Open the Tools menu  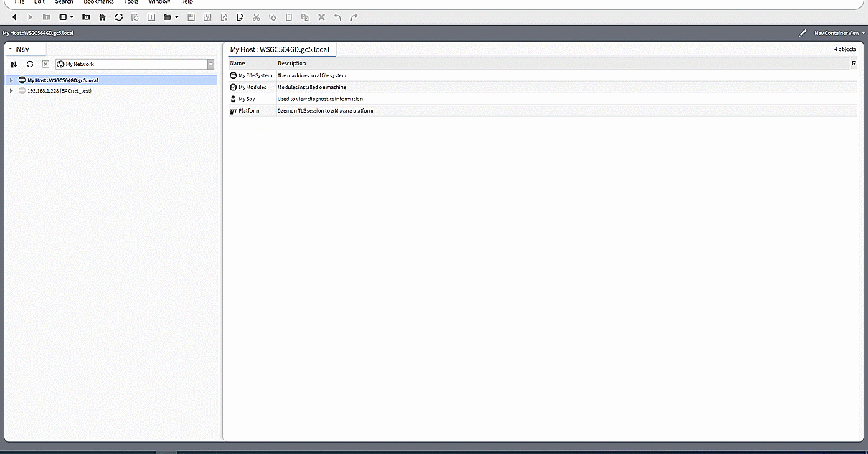pos(131,2)
